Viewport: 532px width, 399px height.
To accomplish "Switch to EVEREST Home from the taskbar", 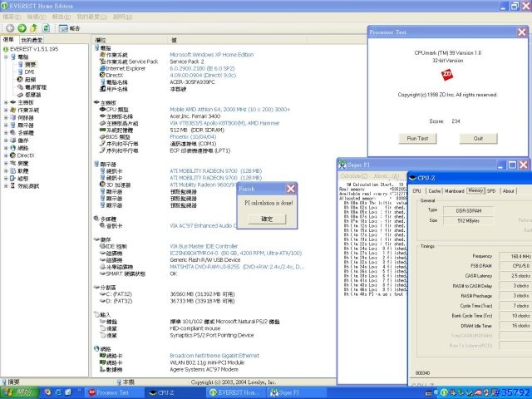I will 236,392.
